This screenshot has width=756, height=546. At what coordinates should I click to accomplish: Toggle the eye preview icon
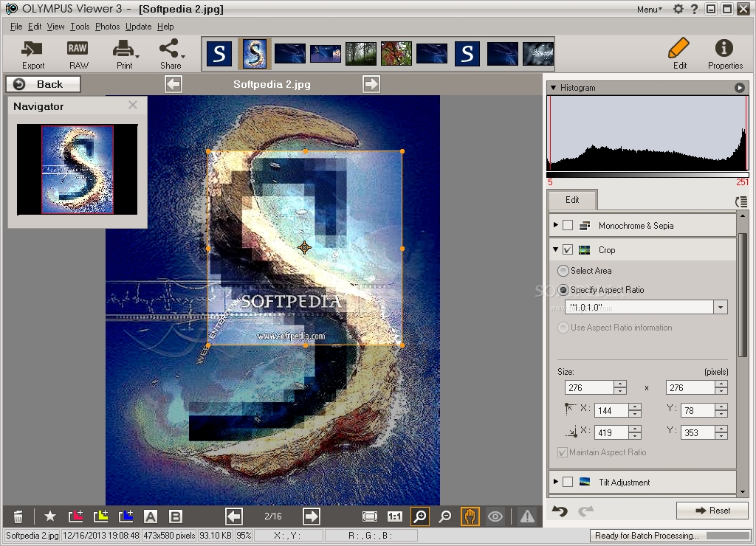[495, 516]
